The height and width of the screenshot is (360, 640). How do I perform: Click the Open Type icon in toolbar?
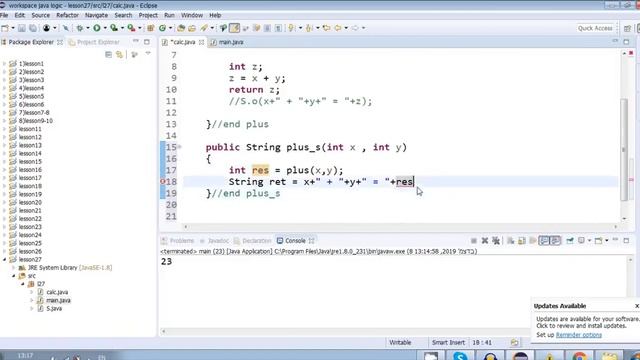pyautogui.click(x=180, y=28)
